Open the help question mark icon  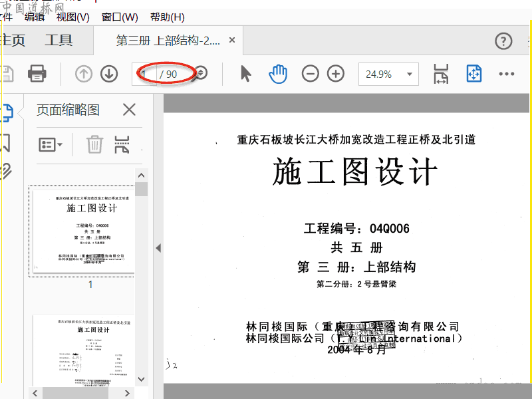tap(503, 41)
